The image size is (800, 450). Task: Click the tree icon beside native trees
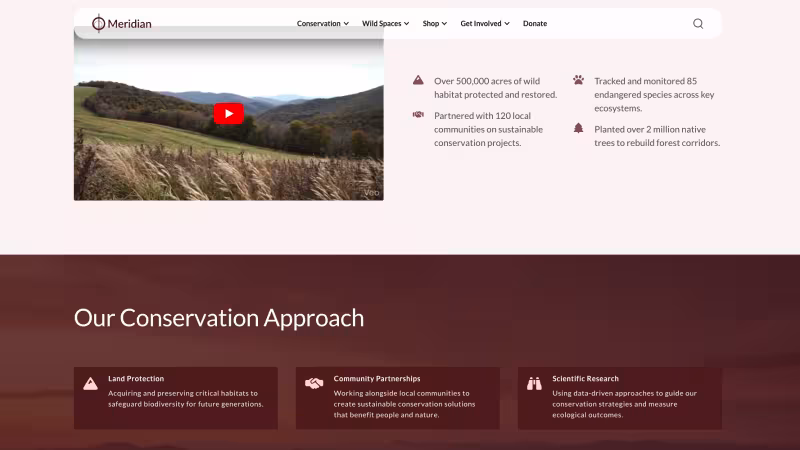(578, 128)
